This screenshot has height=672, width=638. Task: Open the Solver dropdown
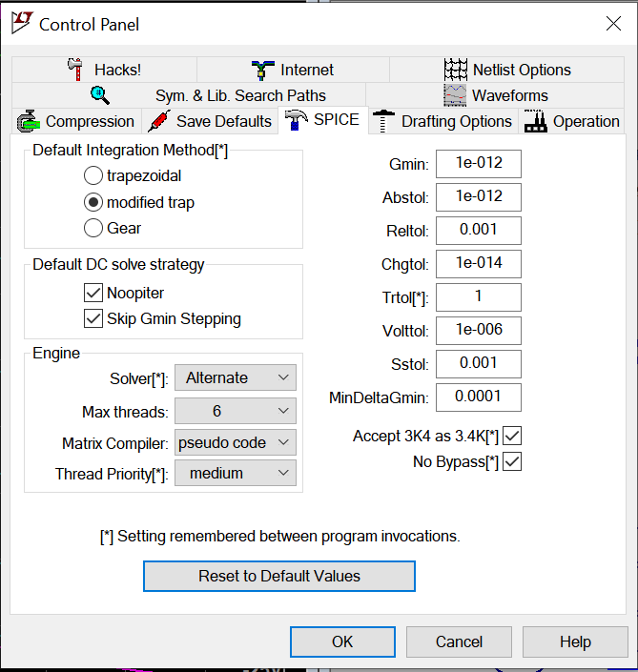coord(236,377)
